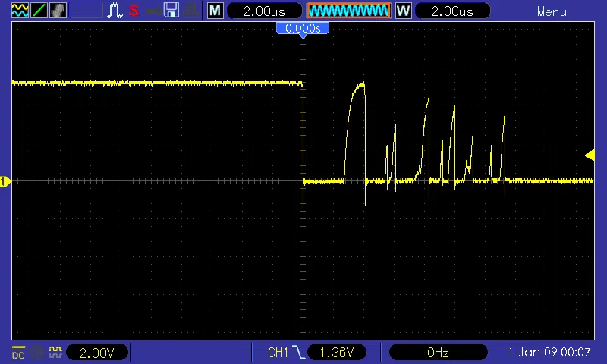Click the M main timebase icon
The width and height of the screenshot is (607, 364).
pyautogui.click(x=215, y=11)
